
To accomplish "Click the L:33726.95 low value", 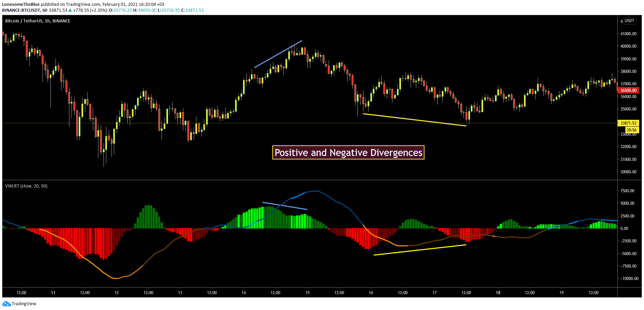I will (x=169, y=10).
